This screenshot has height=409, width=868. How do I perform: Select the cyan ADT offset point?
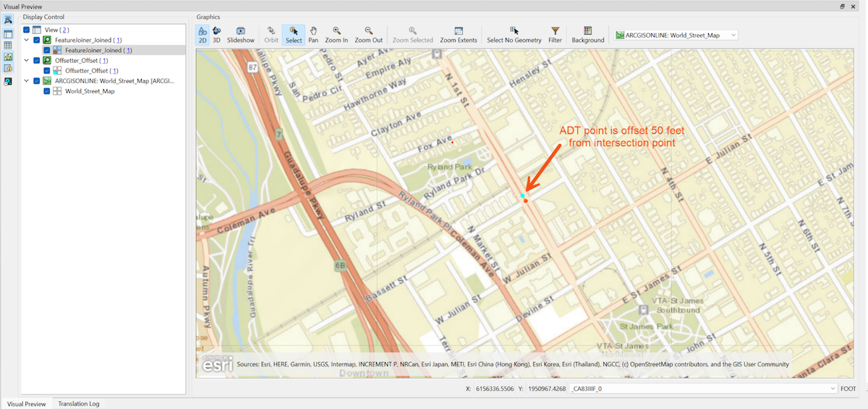(522, 196)
